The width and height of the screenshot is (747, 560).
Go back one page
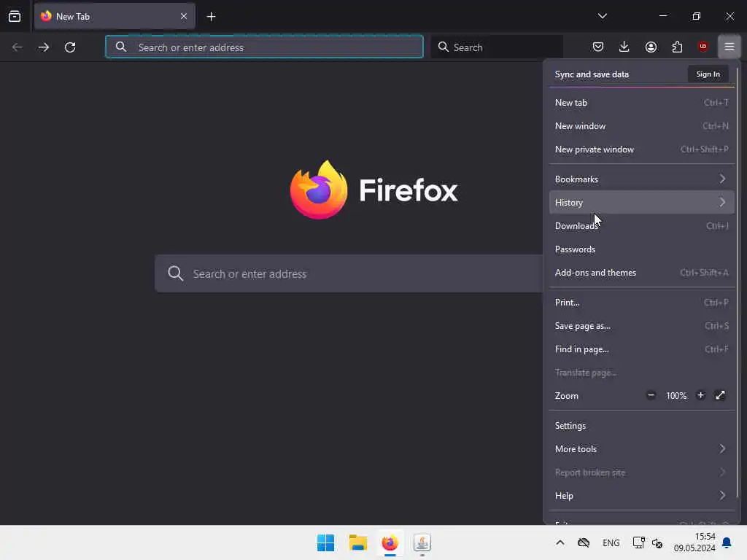pos(18,47)
